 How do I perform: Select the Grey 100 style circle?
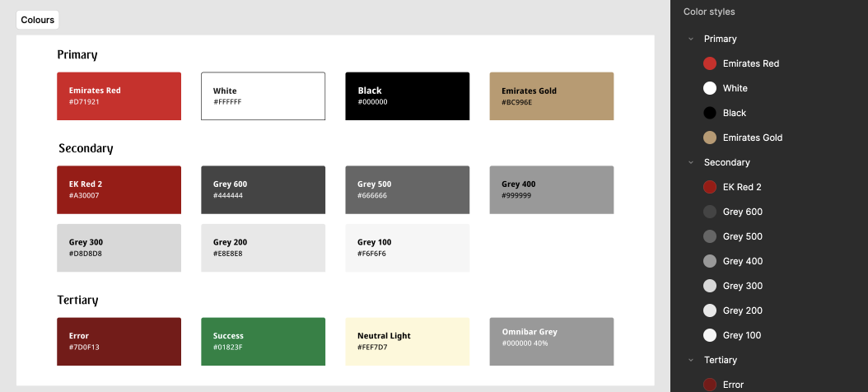(x=710, y=335)
